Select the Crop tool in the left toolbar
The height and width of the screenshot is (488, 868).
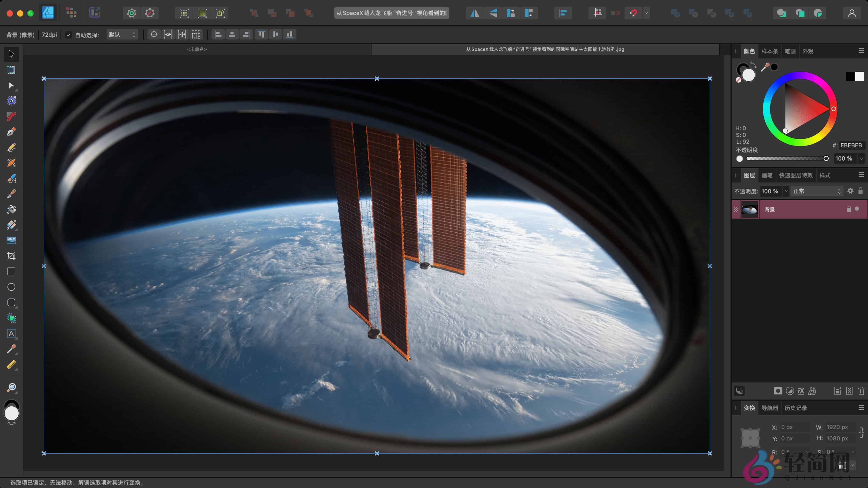[x=11, y=256]
